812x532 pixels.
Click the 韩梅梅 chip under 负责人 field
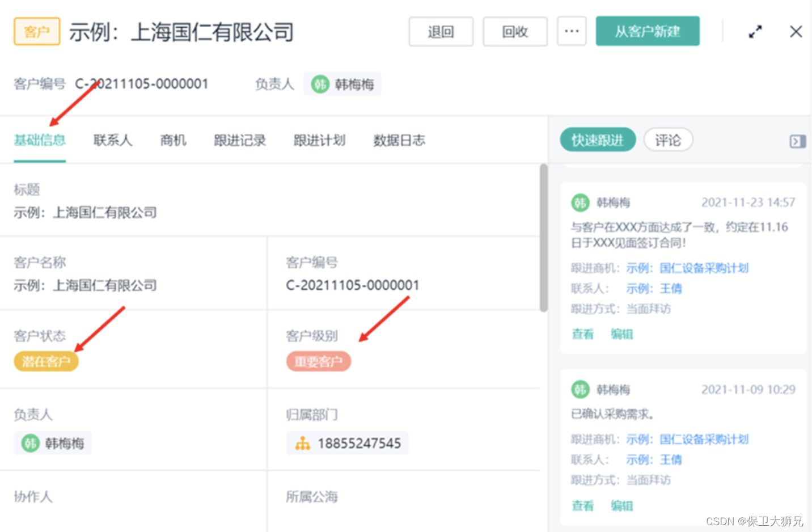pyautogui.click(x=53, y=443)
